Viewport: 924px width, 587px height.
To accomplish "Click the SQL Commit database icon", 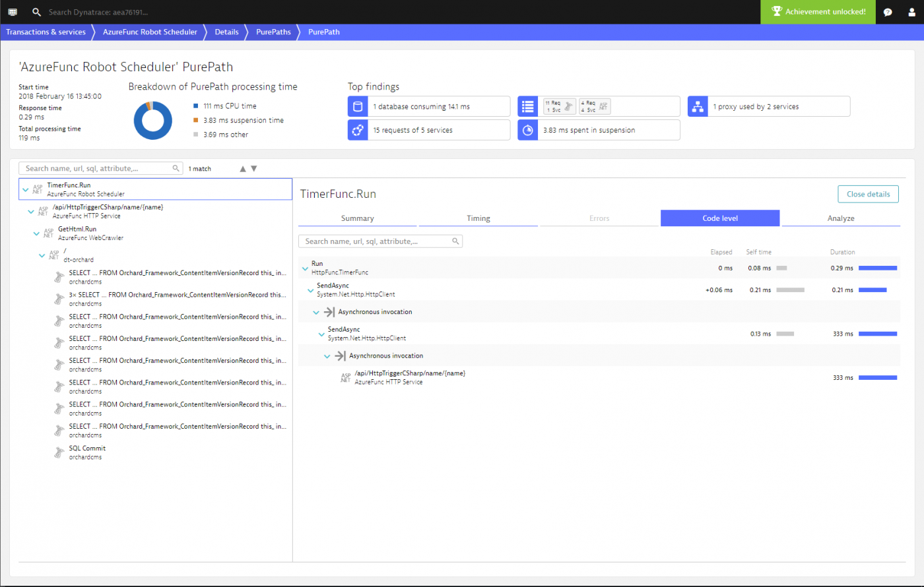I will click(58, 452).
